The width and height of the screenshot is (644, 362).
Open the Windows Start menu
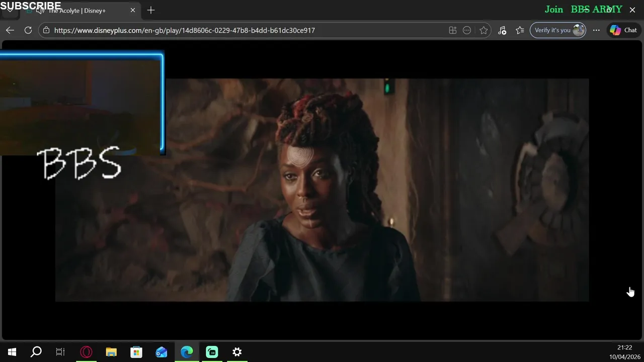pos(12,352)
